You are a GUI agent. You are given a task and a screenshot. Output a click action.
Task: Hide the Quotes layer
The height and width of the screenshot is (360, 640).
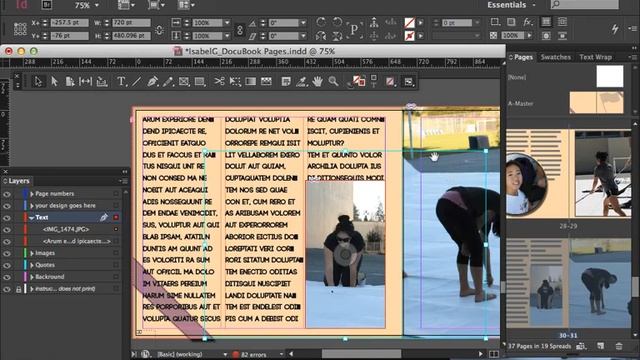(x=7, y=265)
